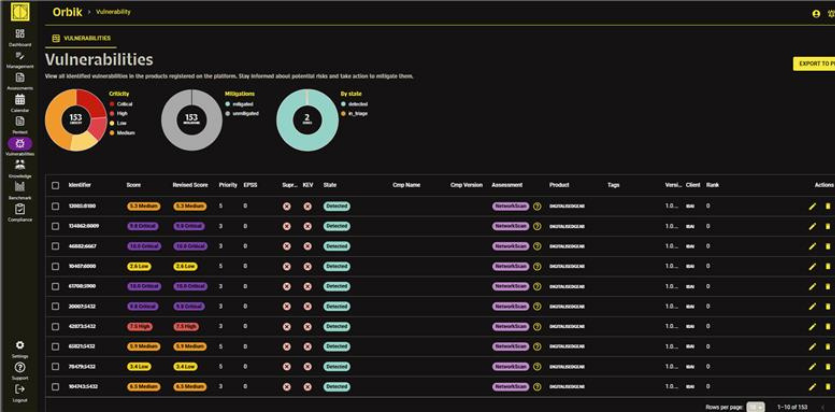The height and width of the screenshot is (412, 835).
Task: Open the Compliance sidebar icon
Action: [20, 209]
